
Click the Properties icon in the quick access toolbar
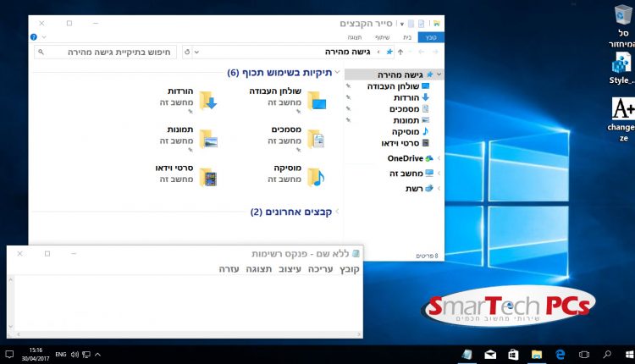coord(421,24)
